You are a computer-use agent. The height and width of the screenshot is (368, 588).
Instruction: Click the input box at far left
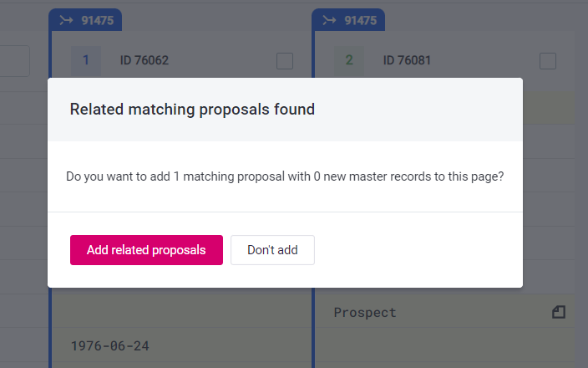point(15,61)
